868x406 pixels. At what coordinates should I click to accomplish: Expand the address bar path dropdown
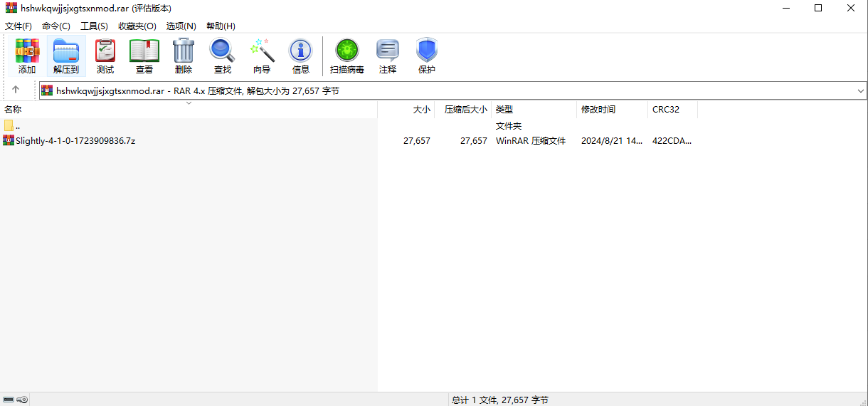[x=860, y=91]
